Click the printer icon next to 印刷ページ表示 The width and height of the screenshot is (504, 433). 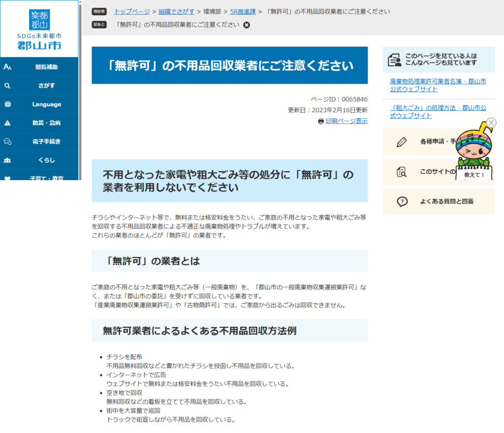(320, 120)
